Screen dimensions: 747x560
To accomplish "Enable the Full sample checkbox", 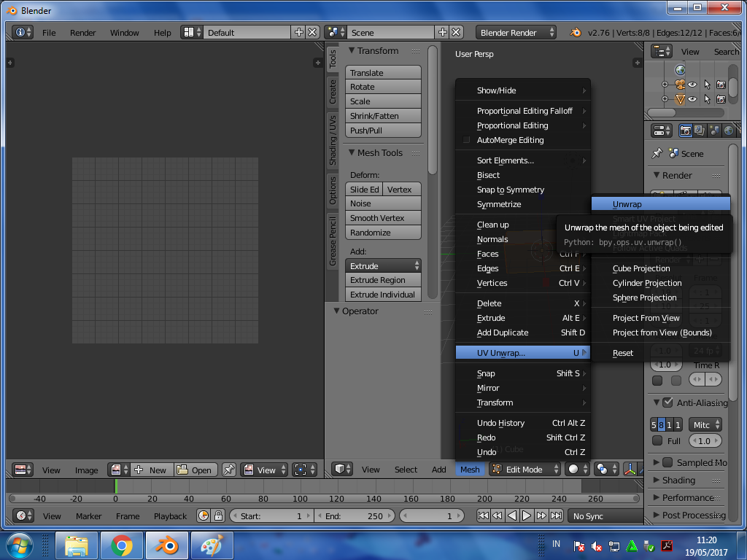I will 657,440.
